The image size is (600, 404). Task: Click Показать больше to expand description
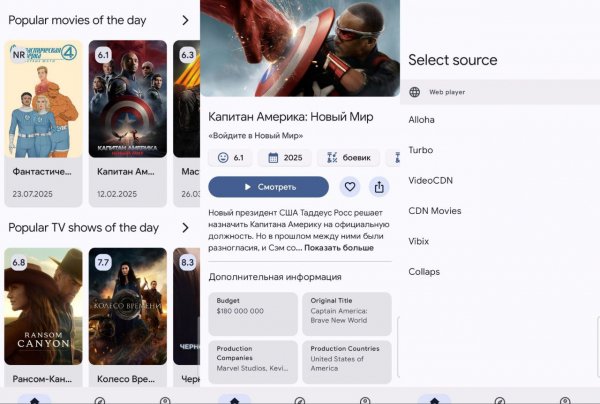339,248
